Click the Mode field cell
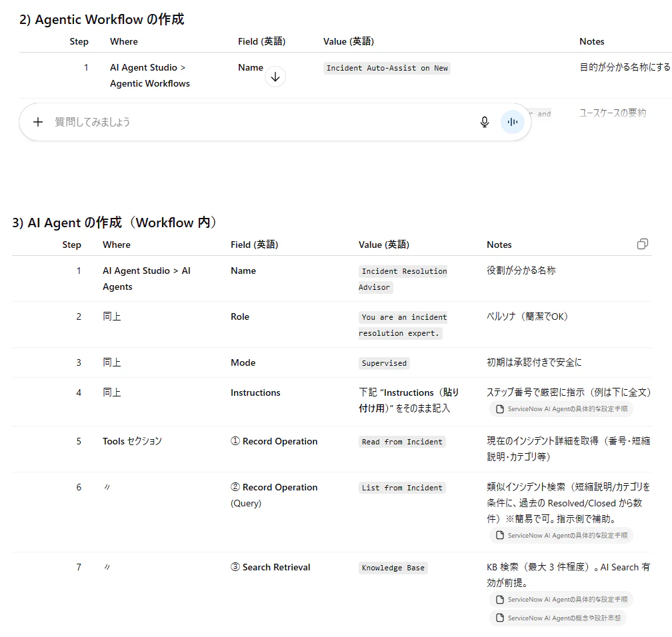The height and width of the screenshot is (637, 672). click(243, 362)
